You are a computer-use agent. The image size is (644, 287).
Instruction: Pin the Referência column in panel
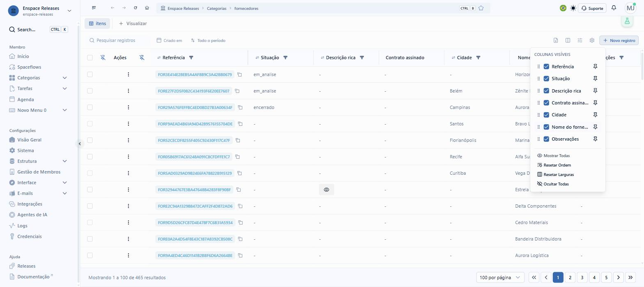(x=595, y=67)
